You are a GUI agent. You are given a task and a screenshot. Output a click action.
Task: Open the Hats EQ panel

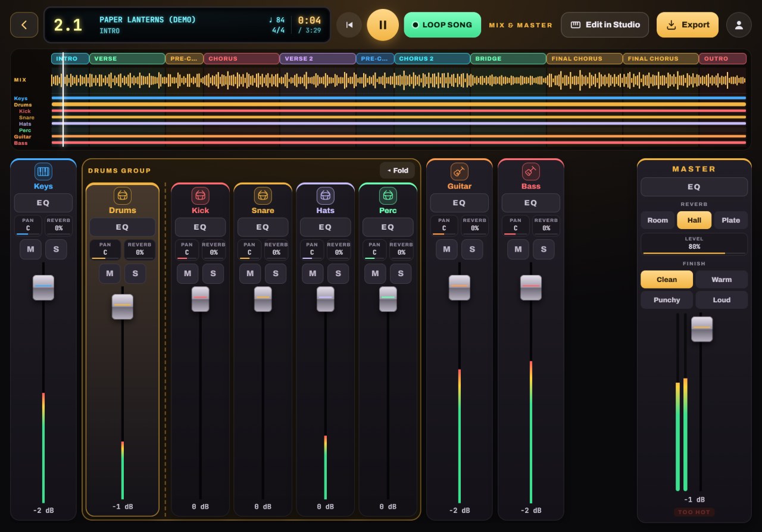click(x=326, y=227)
